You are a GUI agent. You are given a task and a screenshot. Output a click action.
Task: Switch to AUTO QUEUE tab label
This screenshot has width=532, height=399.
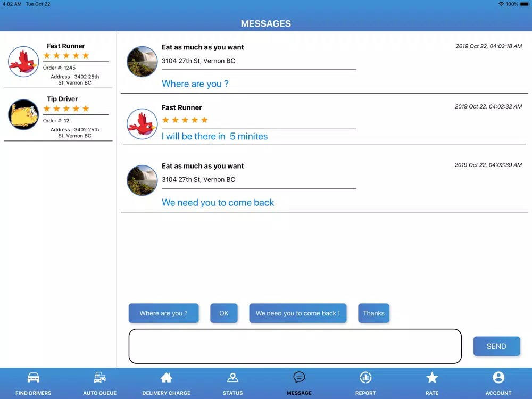pyautogui.click(x=100, y=393)
